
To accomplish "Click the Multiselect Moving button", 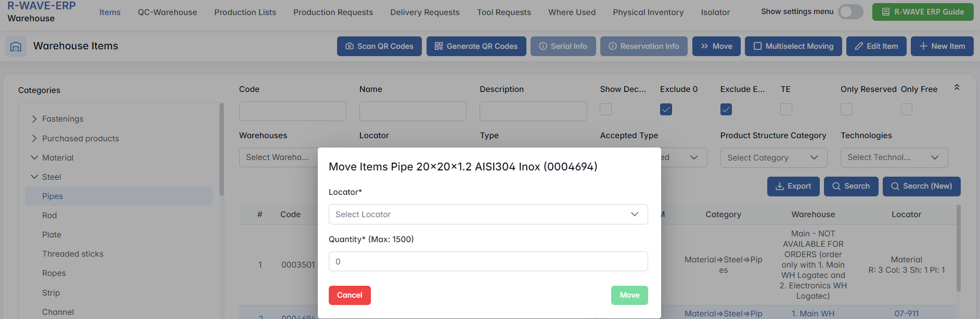I will (x=793, y=46).
